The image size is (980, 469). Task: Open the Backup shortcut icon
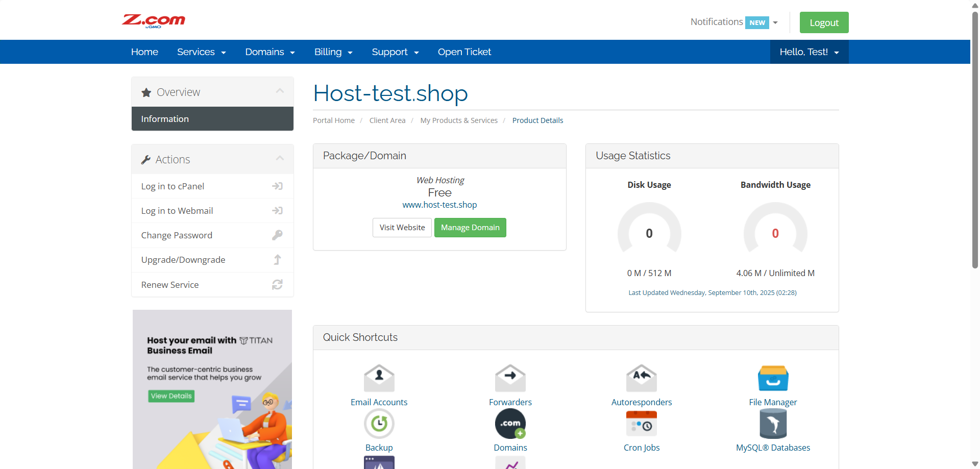(379, 424)
